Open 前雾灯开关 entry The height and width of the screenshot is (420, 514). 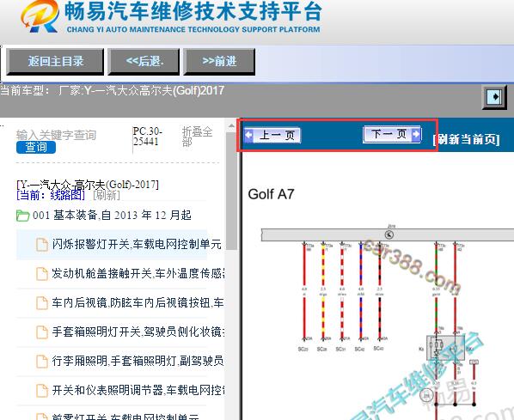coord(125,417)
